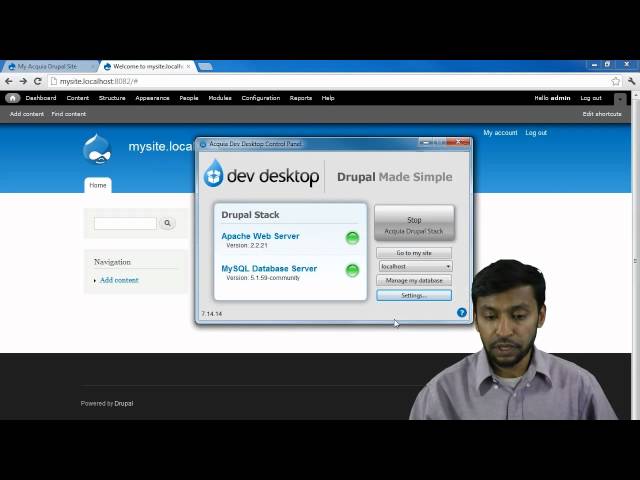The height and width of the screenshot is (480, 640).
Task: Click the browser back arrow
Action: pyautogui.click(x=9, y=81)
